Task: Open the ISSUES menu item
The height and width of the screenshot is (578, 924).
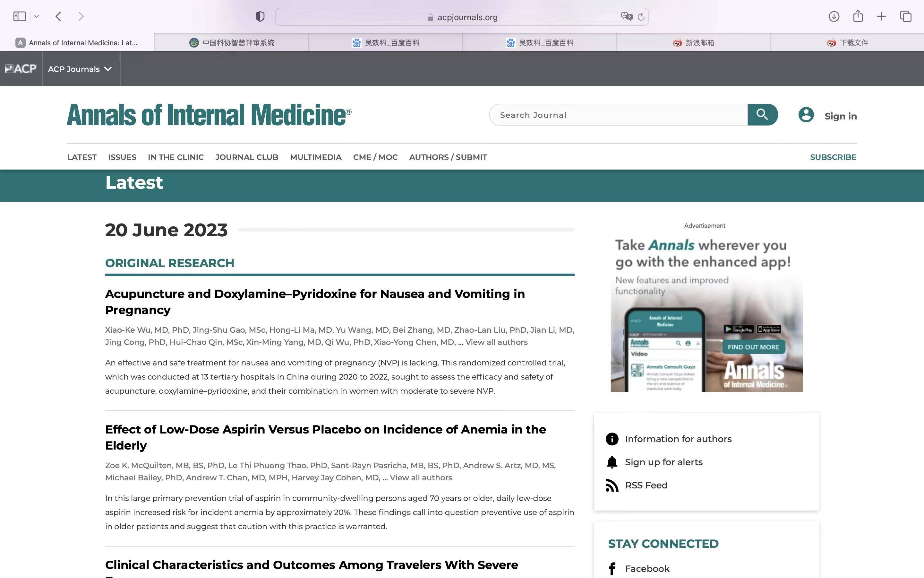Action: 122,157
